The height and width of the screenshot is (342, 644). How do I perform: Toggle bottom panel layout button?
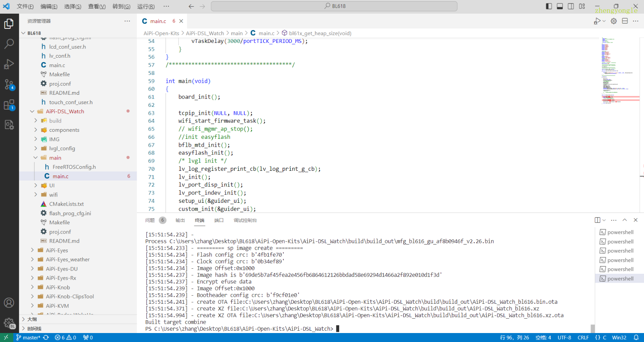click(x=560, y=6)
